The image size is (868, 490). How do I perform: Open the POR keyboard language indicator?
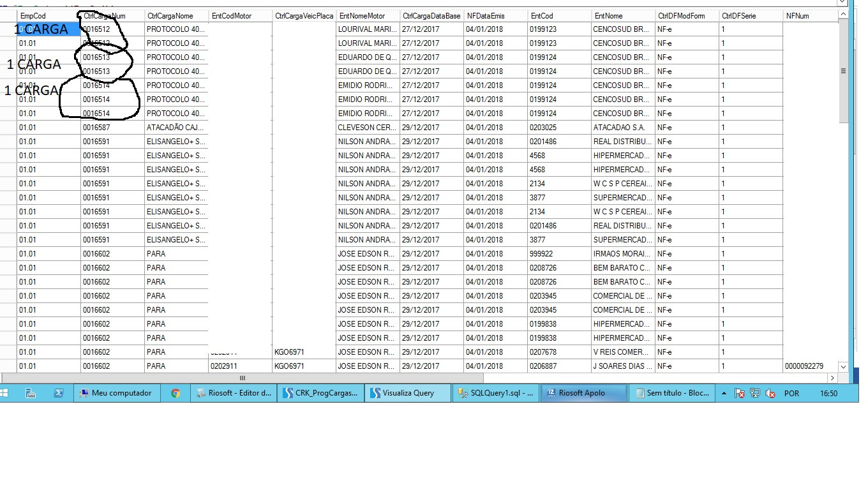(791, 394)
